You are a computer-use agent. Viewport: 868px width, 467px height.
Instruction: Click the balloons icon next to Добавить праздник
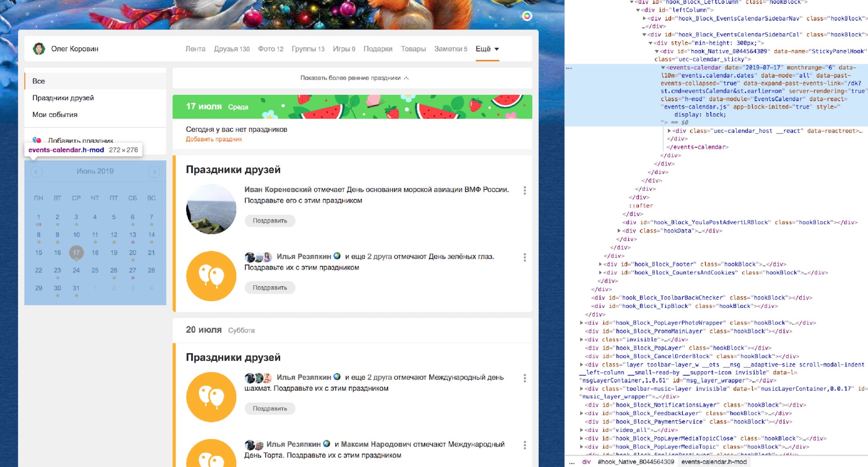point(38,140)
